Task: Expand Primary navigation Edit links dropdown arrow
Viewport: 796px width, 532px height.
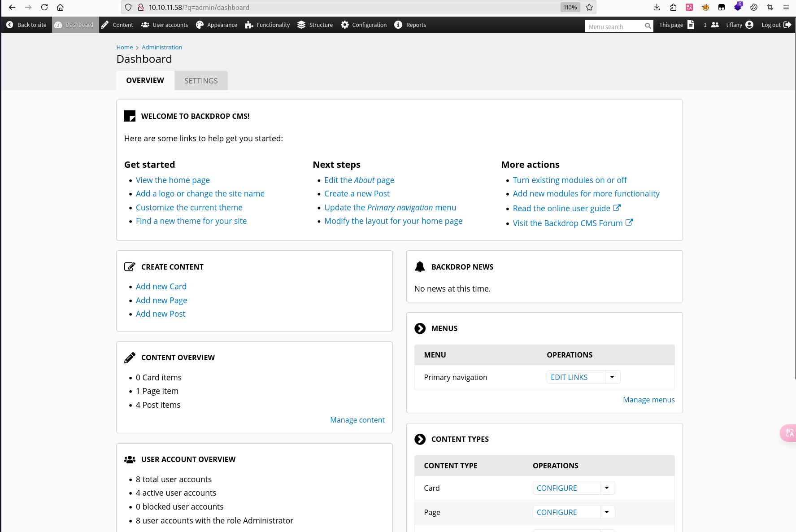Action: point(612,377)
